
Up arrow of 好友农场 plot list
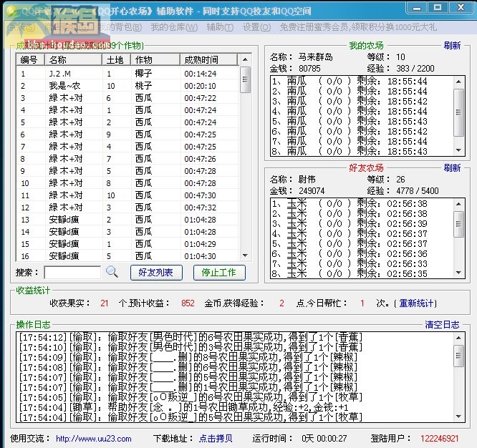click(459, 204)
